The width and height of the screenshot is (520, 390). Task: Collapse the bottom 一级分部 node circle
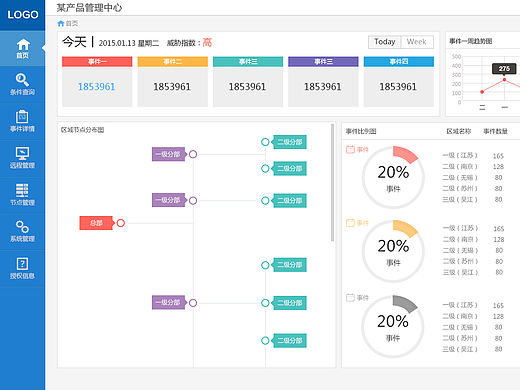(x=193, y=303)
